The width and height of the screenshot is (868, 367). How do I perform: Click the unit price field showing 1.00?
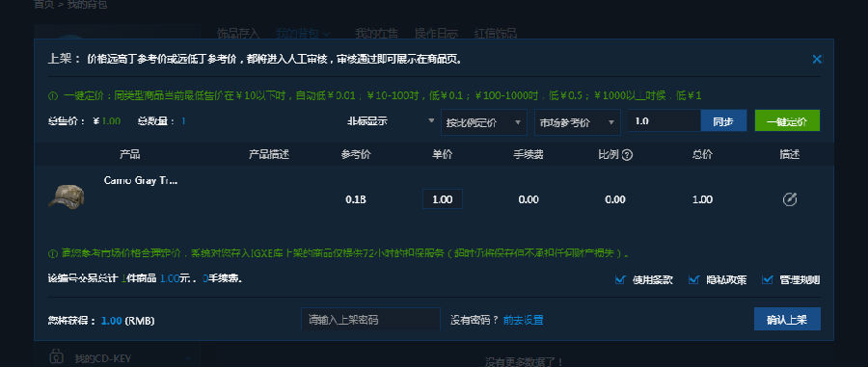click(443, 199)
